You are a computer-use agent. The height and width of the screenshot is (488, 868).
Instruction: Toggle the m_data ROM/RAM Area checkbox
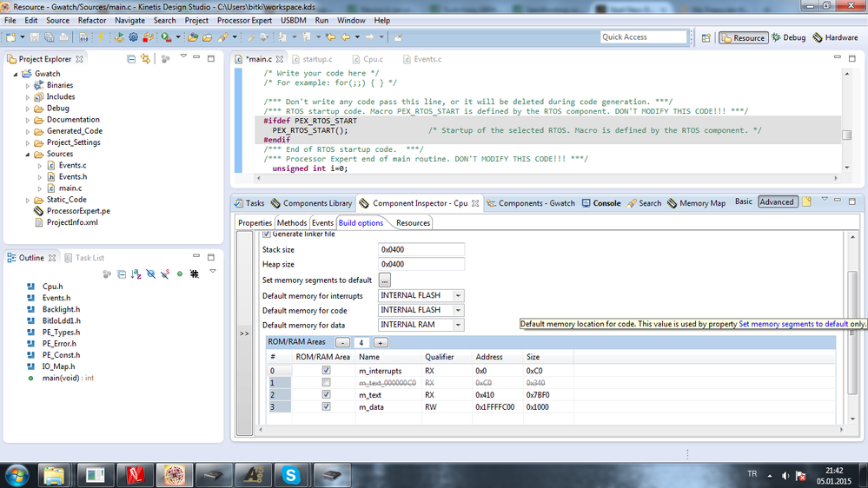[326, 406]
